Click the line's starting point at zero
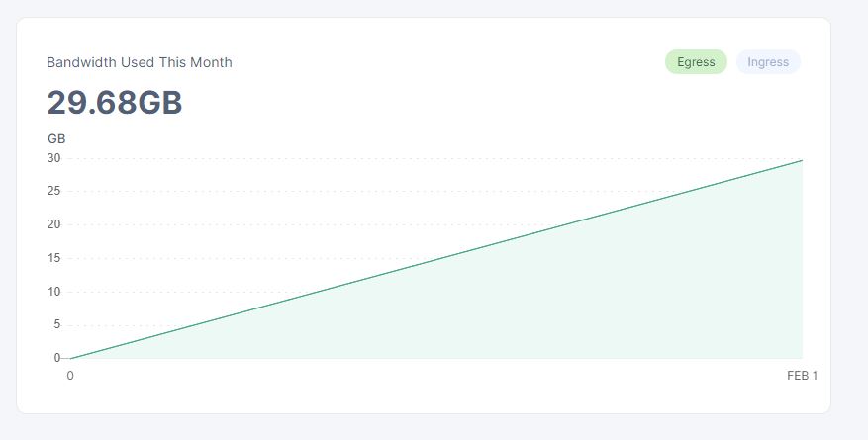The image size is (868, 440). pyautogui.click(x=71, y=358)
